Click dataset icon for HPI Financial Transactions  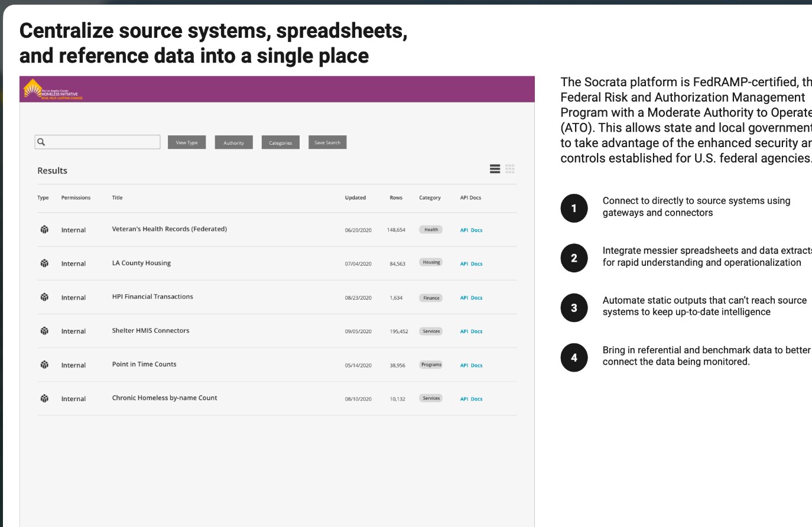[44, 297]
